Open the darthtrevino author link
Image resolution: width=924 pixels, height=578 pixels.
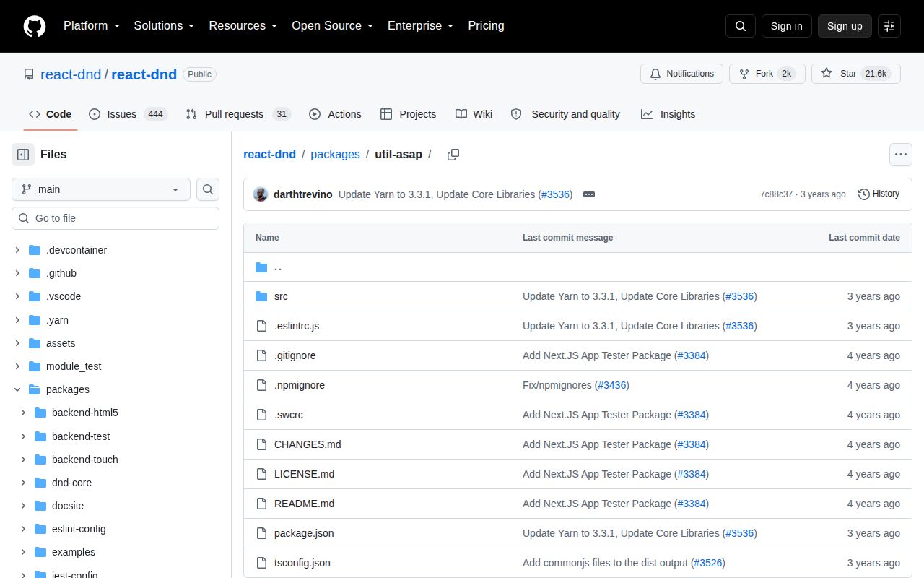[x=303, y=194]
